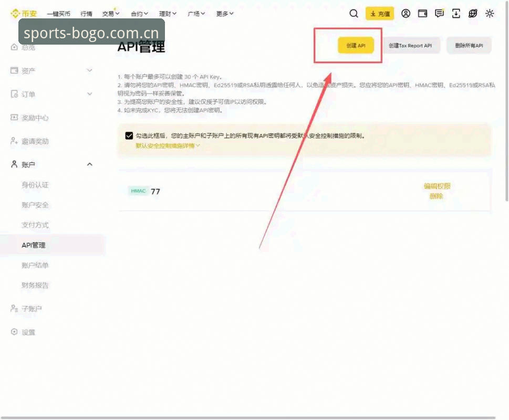Select 身份认证 in sidebar

(x=35, y=185)
